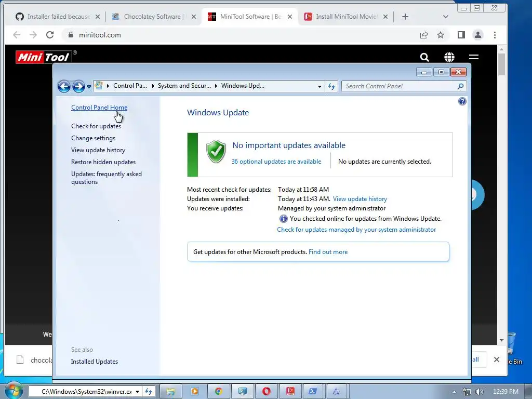The width and height of the screenshot is (532, 399).
Task: Open View update history in sidebar
Action: click(98, 150)
